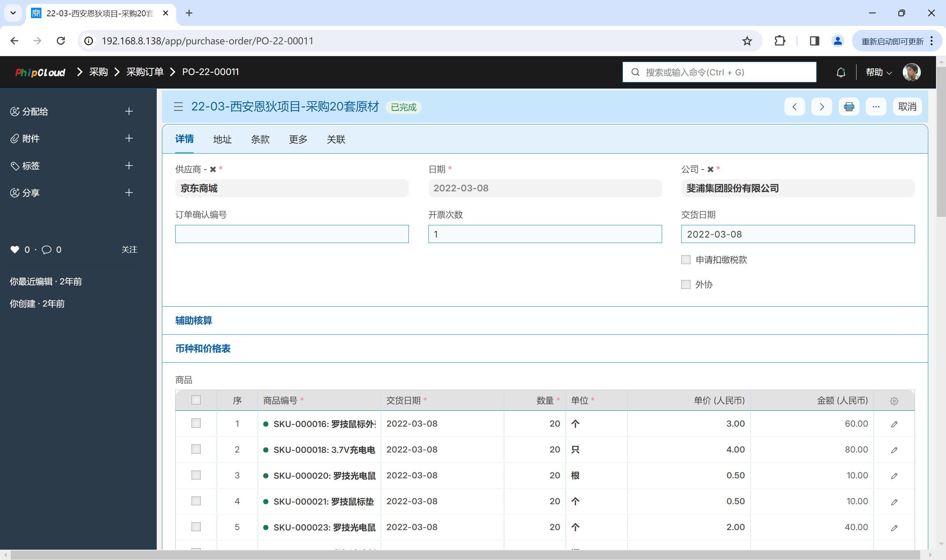Tick the 外协 checkbox
Image resolution: width=946 pixels, height=560 pixels.
click(x=685, y=284)
